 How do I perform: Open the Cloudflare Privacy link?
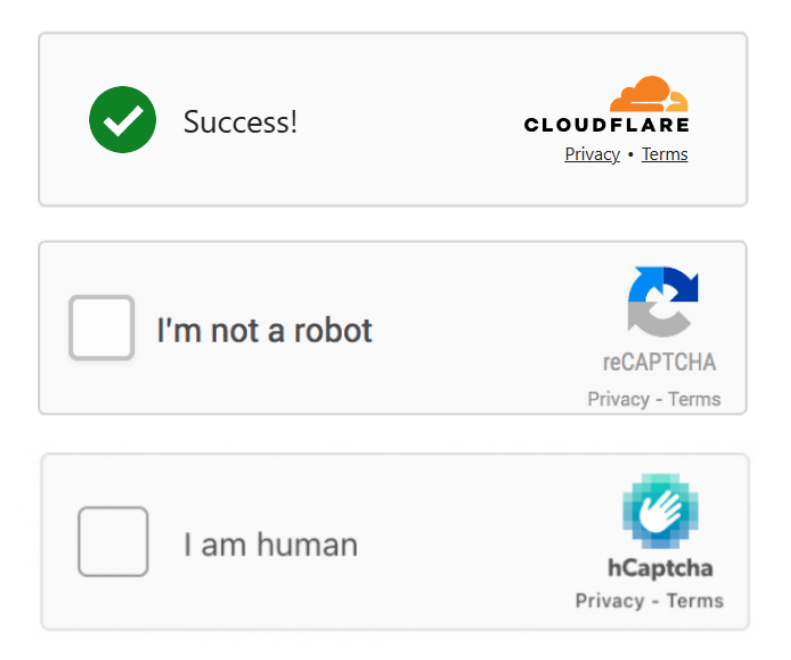click(592, 154)
